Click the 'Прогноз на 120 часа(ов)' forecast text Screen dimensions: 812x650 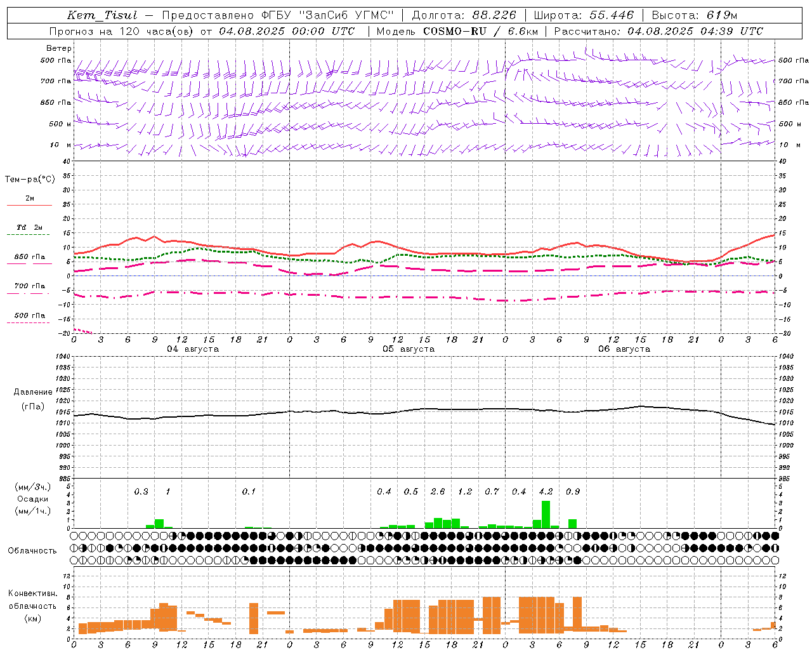(122, 31)
